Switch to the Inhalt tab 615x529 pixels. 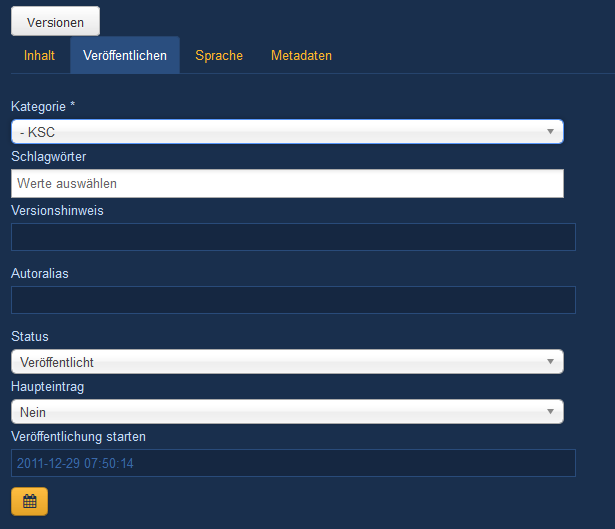pyautogui.click(x=39, y=56)
